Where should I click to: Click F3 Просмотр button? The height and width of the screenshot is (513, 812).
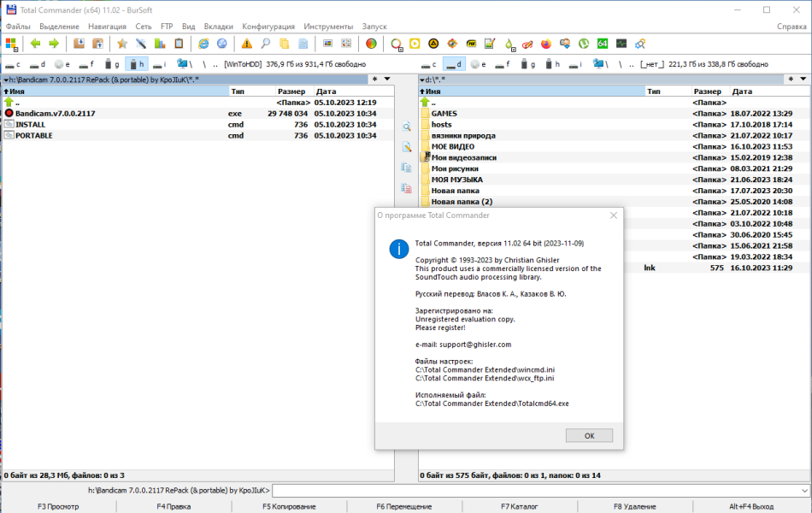(x=58, y=507)
